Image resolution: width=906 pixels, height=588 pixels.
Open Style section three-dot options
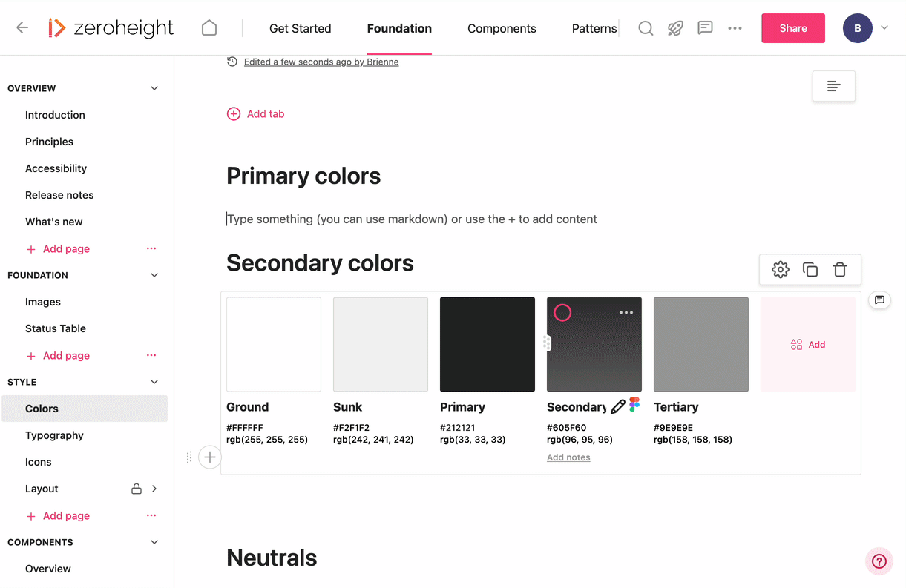(151, 515)
